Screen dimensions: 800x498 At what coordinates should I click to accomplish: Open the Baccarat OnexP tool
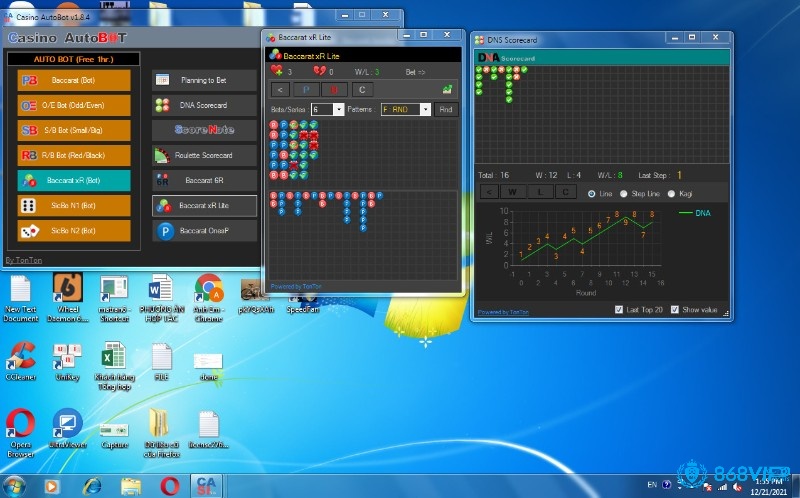tap(204, 231)
